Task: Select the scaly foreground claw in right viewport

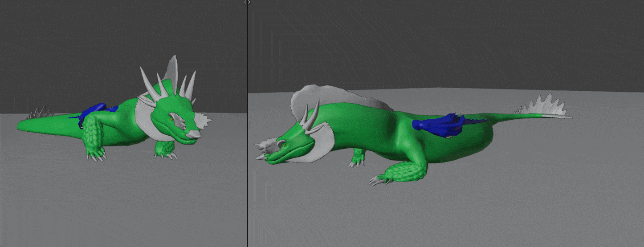Action: tap(401, 174)
